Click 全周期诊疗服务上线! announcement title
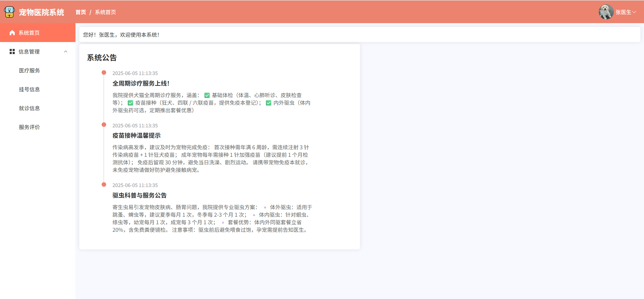The height and width of the screenshot is (299, 644). [141, 83]
